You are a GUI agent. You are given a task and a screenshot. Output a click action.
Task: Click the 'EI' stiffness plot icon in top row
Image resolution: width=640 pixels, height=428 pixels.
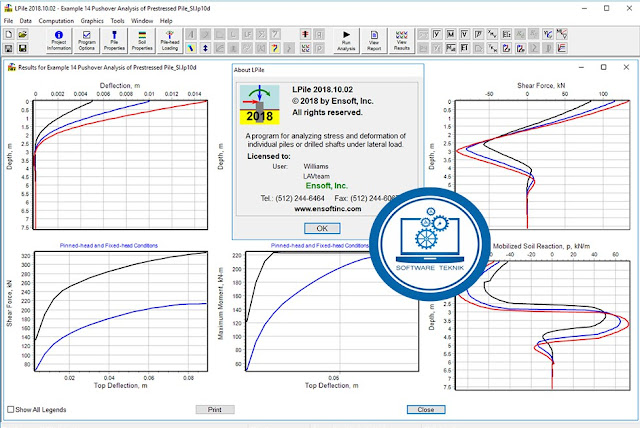tap(506, 34)
